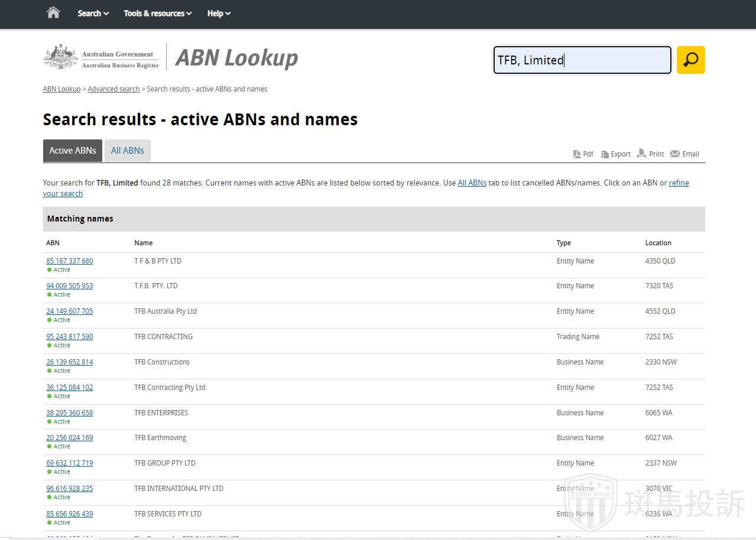756x540 pixels.
Task: Select the Active ABNs tab
Action: (x=72, y=151)
